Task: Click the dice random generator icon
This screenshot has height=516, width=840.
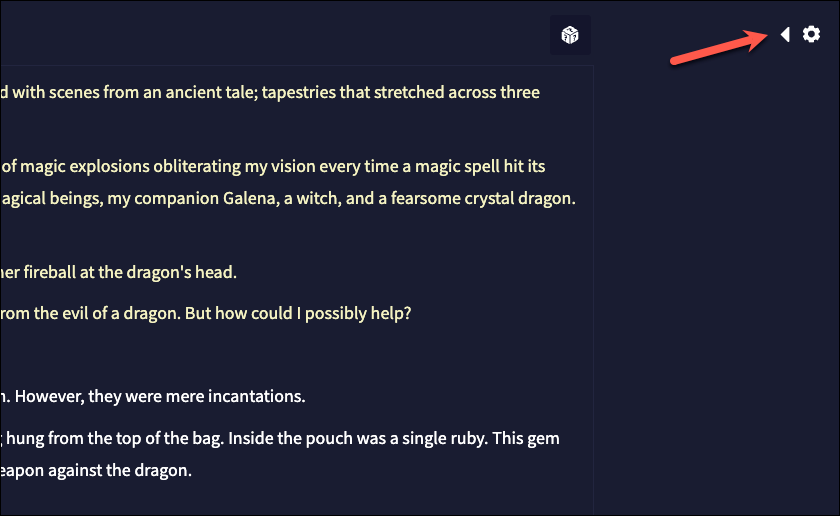Action: coord(570,35)
